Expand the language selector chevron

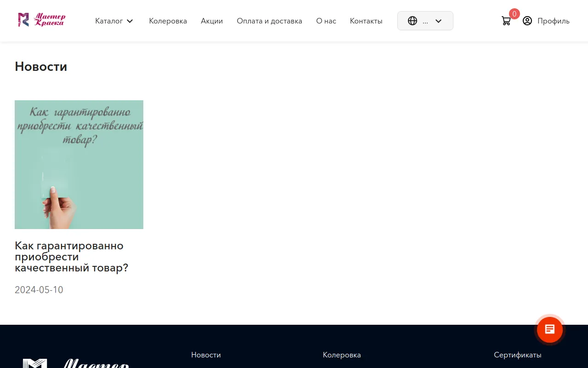(438, 21)
